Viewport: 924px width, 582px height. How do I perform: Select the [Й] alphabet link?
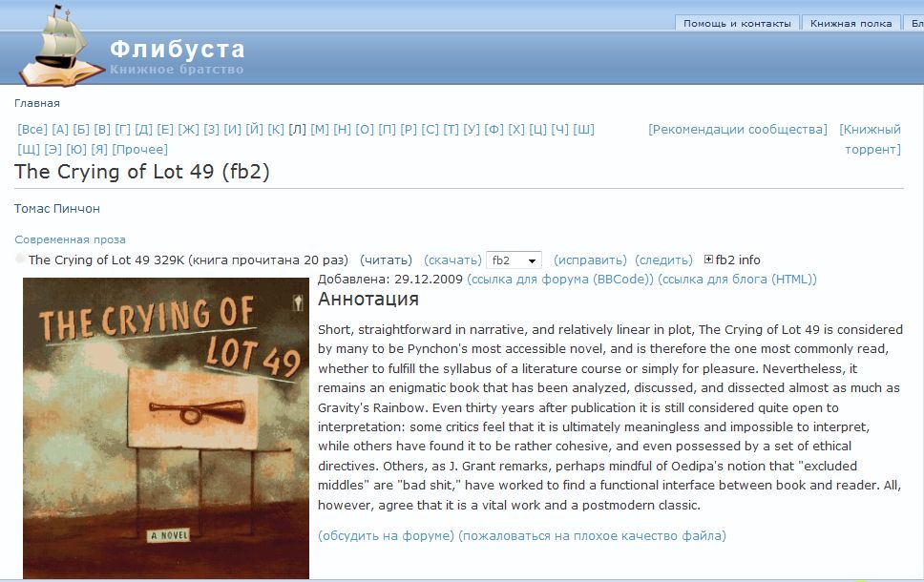click(x=255, y=129)
